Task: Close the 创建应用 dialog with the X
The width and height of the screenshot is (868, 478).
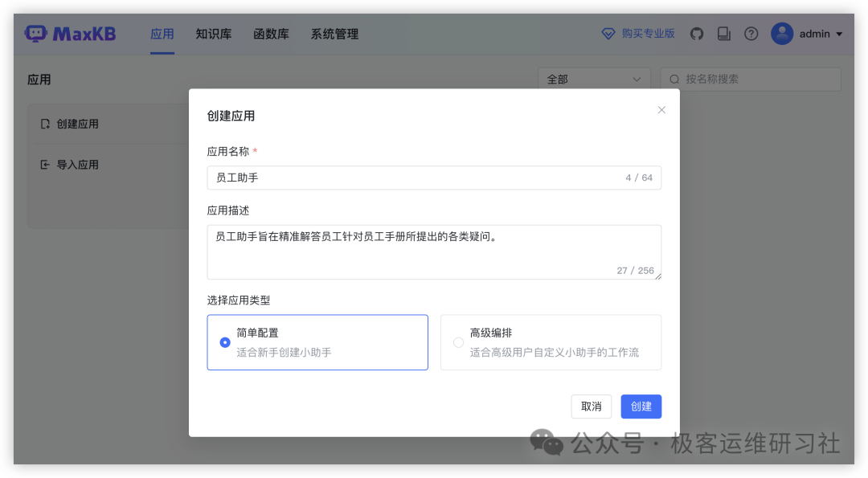Action: click(x=661, y=110)
